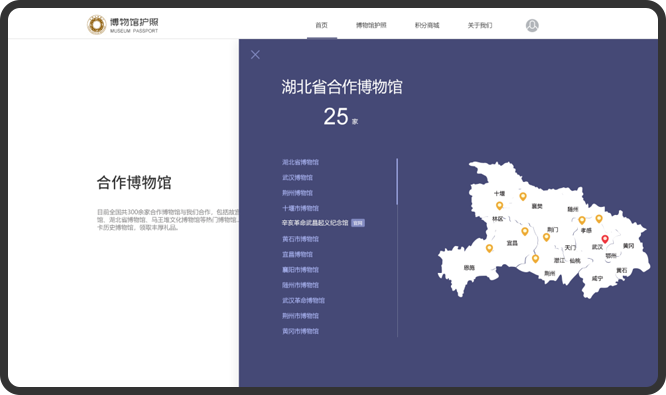
Task: Select the orange pin just below 十堰 label
Action: [500, 206]
